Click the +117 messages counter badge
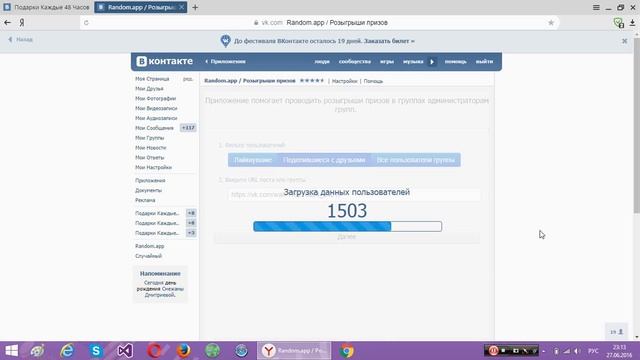Image resolution: width=640 pixels, height=360 pixels. (x=188, y=128)
